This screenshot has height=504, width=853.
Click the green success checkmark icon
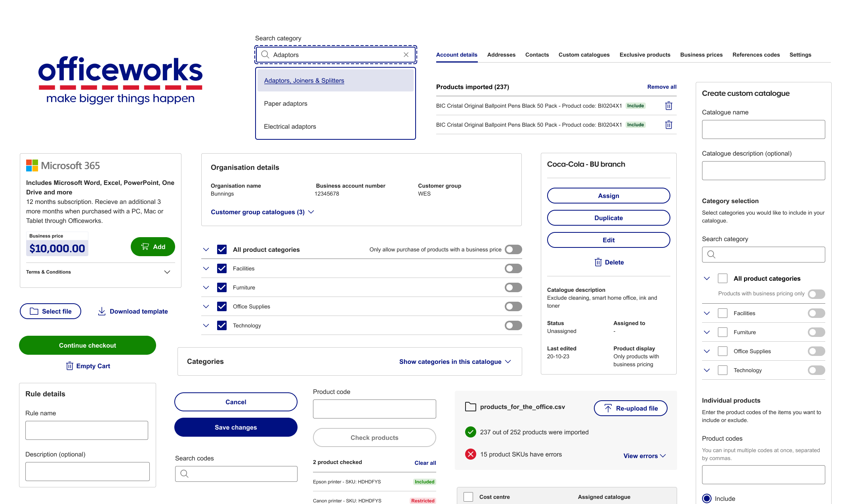coord(470,432)
